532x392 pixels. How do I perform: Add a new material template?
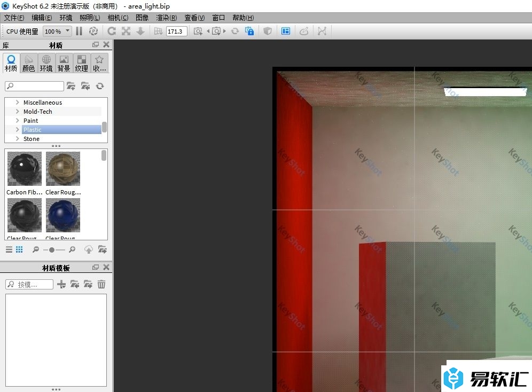pyautogui.click(x=61, y=284)
